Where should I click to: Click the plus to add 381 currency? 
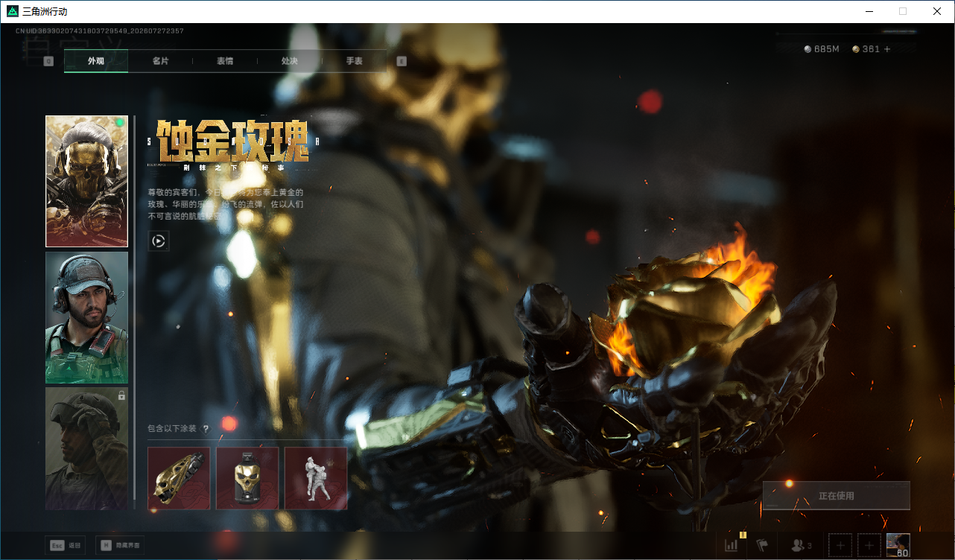click(887, 49)
